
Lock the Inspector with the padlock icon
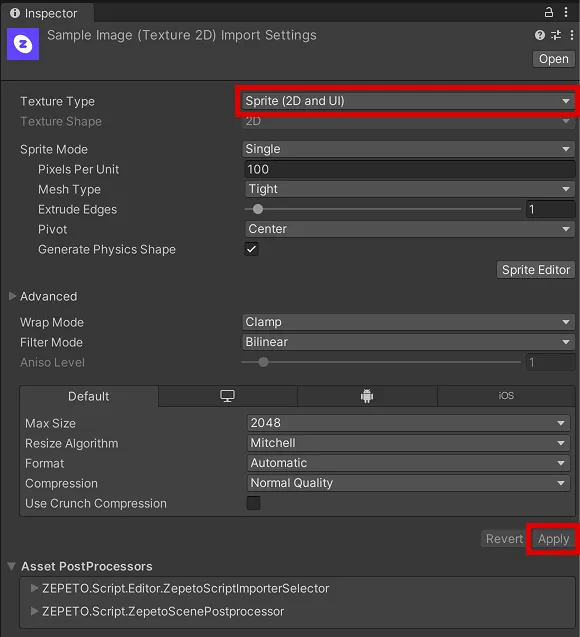[x=548, y=13]
